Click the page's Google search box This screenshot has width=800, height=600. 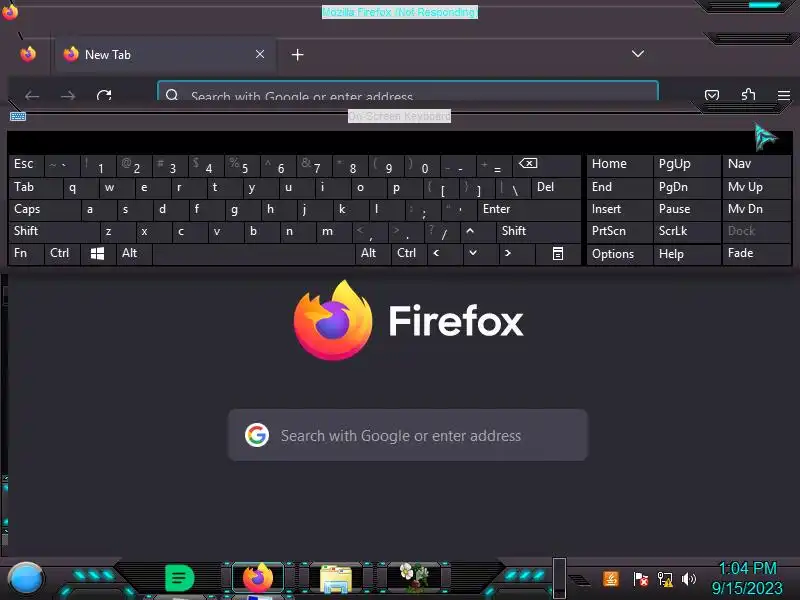click(x=408, y=435)
